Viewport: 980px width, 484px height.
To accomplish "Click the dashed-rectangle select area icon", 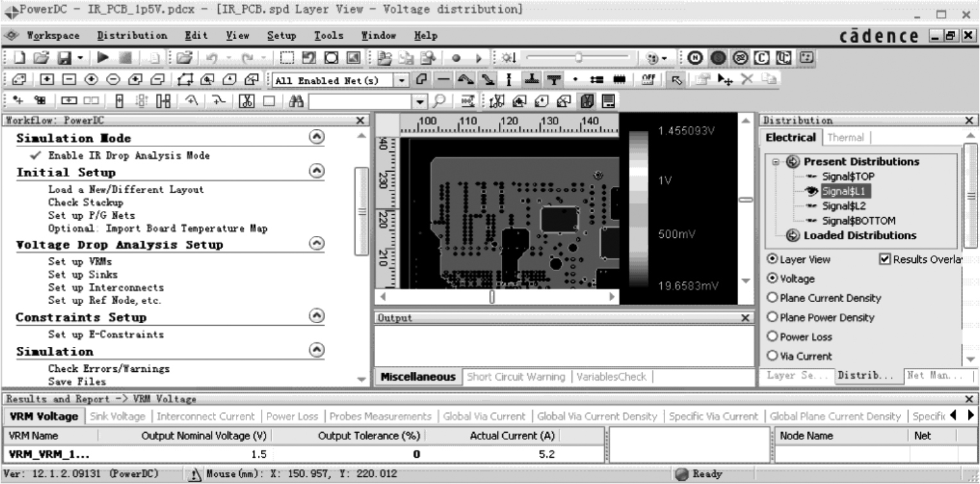I will point(288,59).
